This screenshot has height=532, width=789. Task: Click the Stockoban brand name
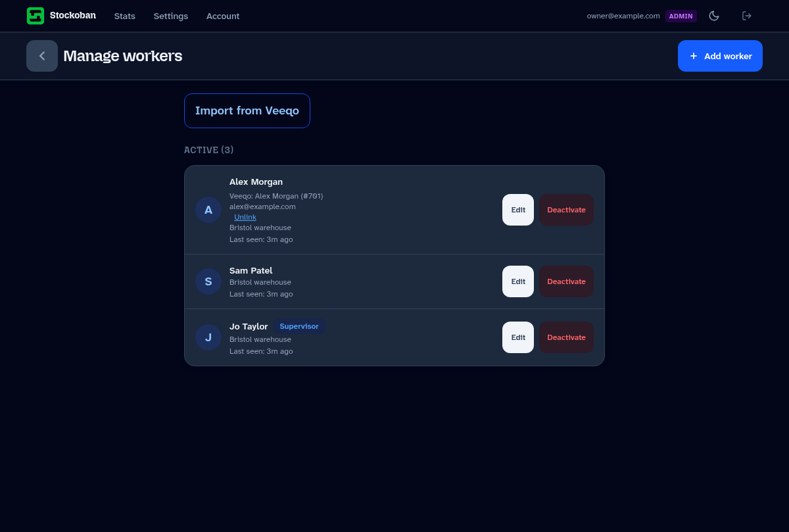(73, 15)
